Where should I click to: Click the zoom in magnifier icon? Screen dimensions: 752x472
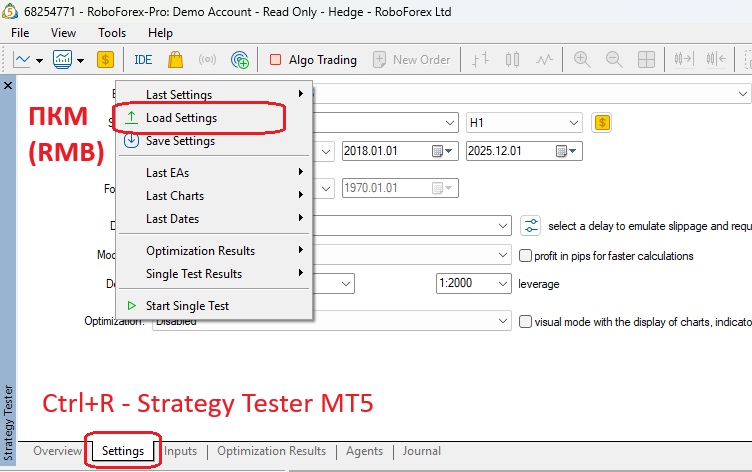582,60
